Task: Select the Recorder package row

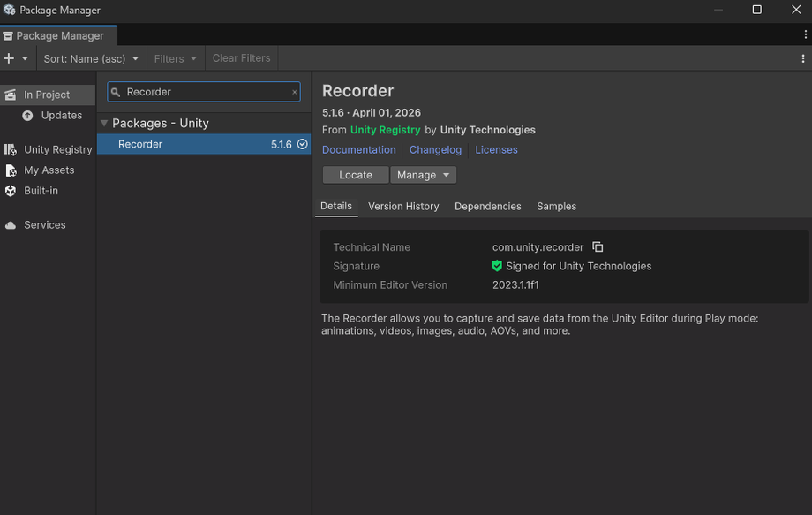Action: click(204, 144)
